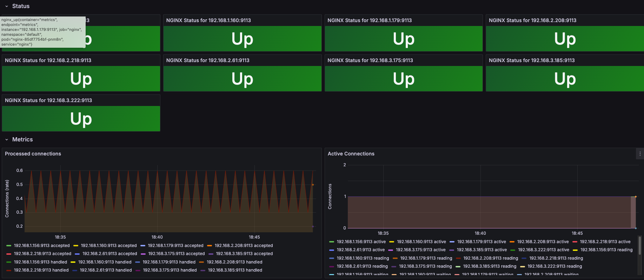The height and width of the screenshot is (280, 644).
Task: Open color swatch for 192.168.1.179:9113 active
Action: point(452,242)
